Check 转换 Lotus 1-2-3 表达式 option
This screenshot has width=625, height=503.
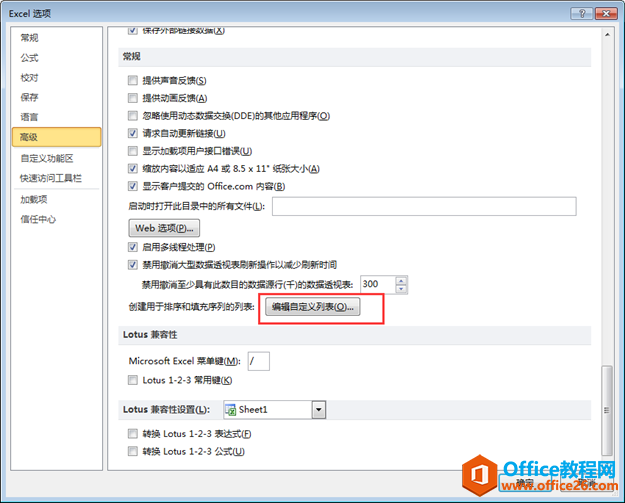coord(133,434)
